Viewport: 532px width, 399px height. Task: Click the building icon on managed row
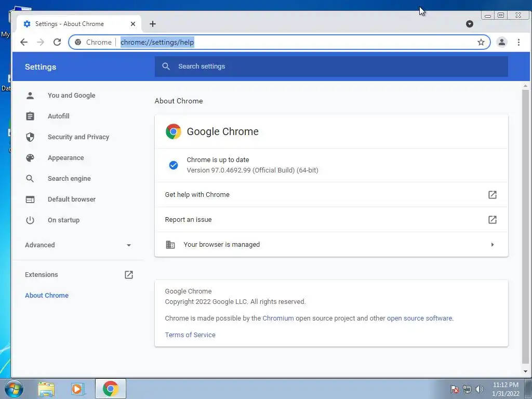[x=170, y=245]
